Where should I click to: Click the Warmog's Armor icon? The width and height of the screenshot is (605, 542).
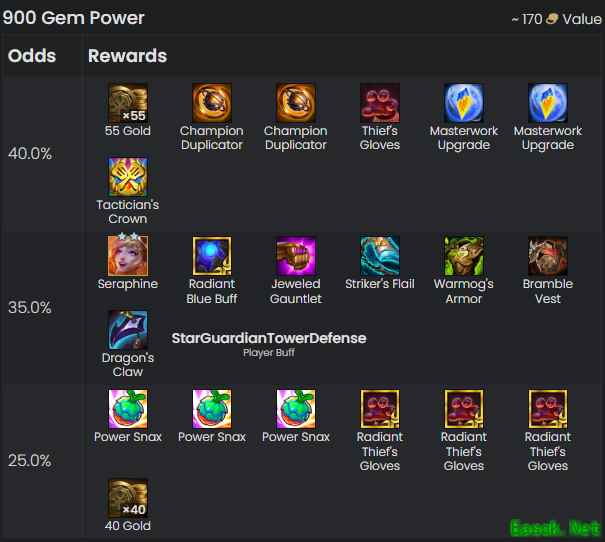[x=464, y=256]
